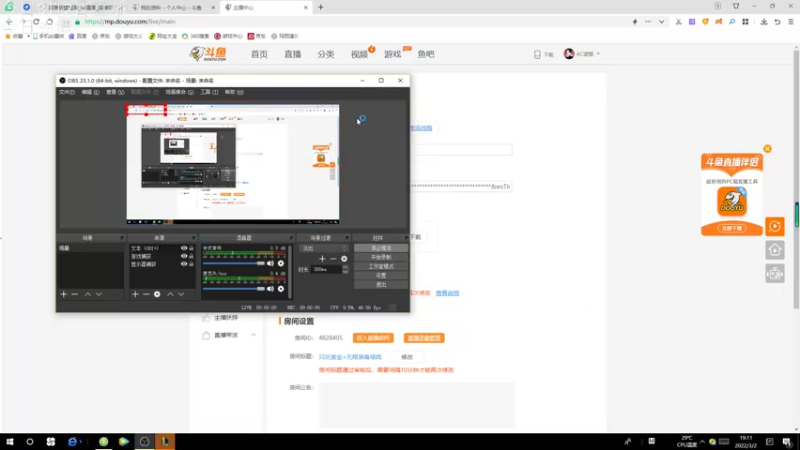Click 设置 in OBS controls
Image resolution: width=800 pixels, height=450 pixels.
[x=381, y=276]
